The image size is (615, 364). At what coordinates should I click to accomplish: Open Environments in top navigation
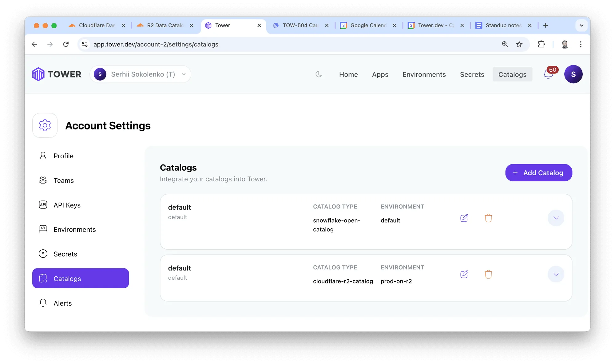pyautogui.click(x=424, y=74)
